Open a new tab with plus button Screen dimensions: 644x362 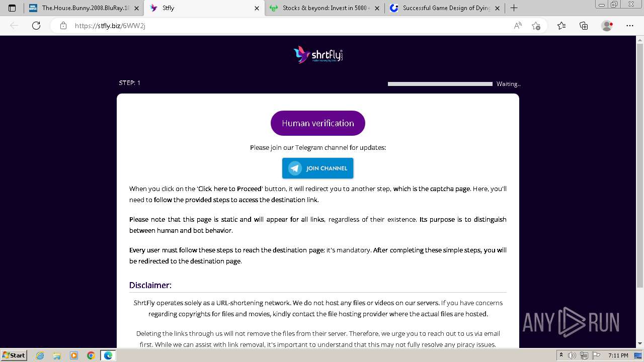(514, 8)
